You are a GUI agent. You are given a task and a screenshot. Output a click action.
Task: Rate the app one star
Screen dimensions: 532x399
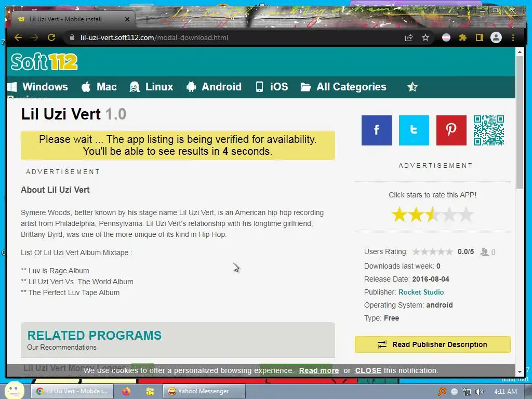pyautogui.click(x=400, y=215)
